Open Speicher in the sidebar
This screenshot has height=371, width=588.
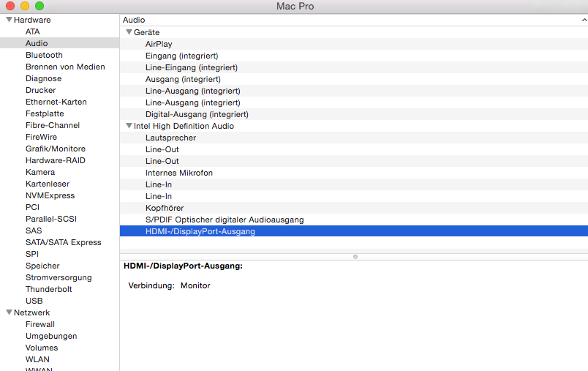(x=42, y=266)
